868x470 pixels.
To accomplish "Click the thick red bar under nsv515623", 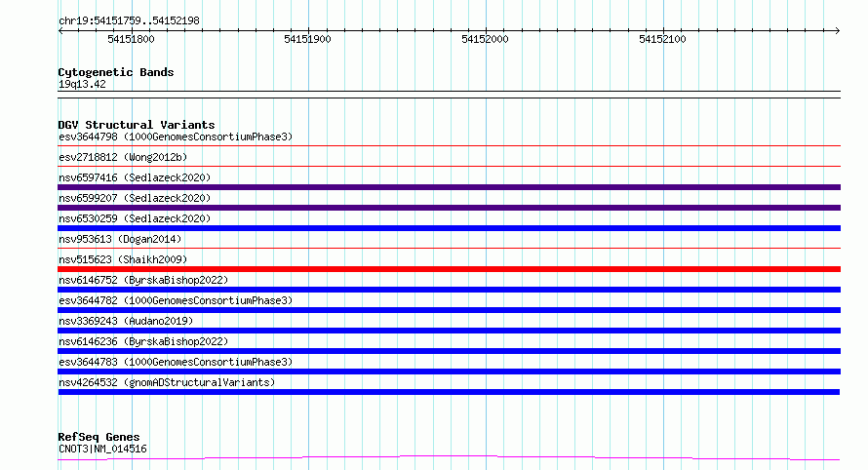I will (449, 269).
